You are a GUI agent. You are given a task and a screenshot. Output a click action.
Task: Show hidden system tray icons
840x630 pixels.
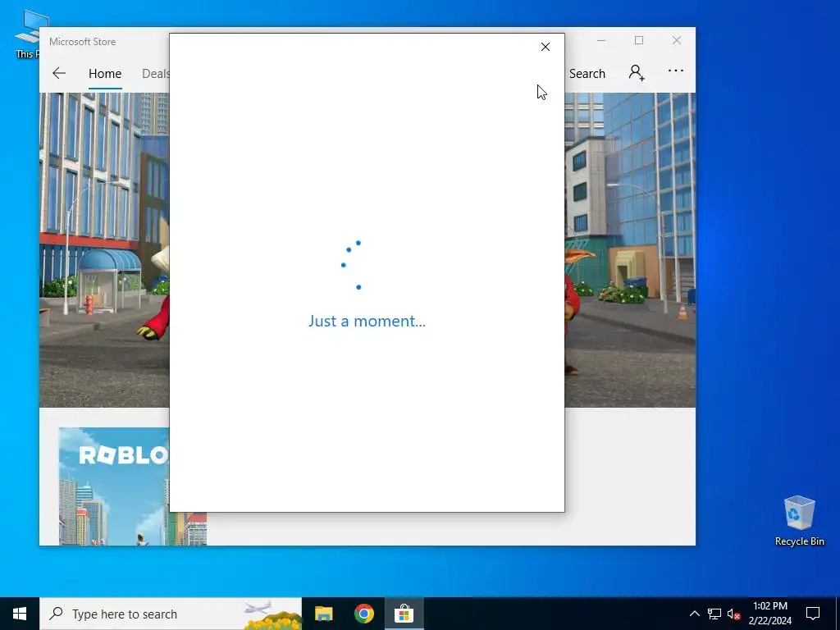click(694, 614)
